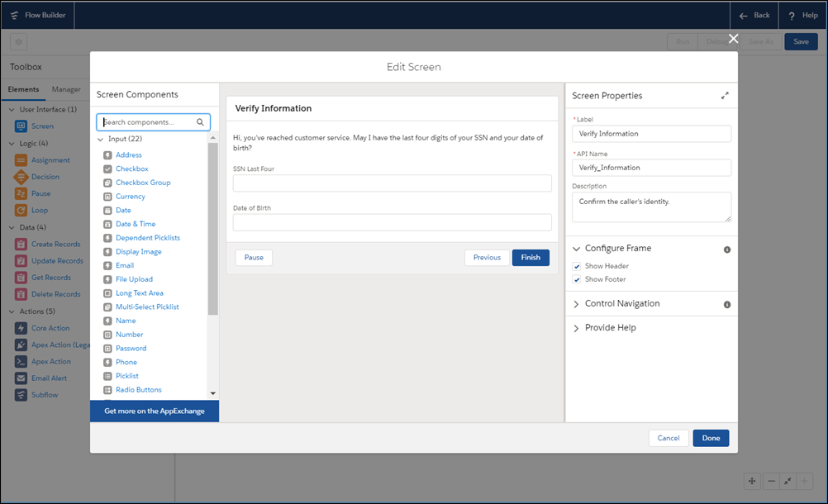Click the Multi-Select Picklist component icon

pos(107,307)
